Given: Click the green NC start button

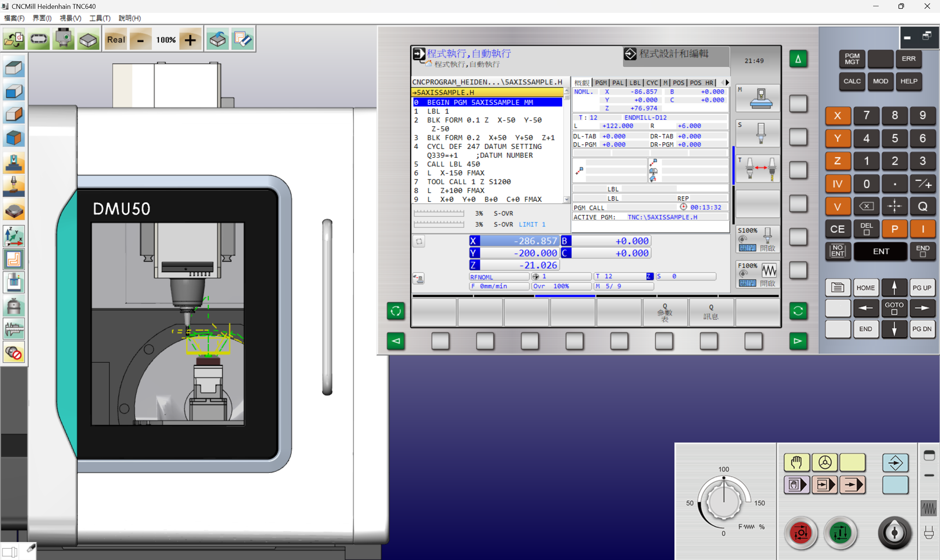Looking at the screenshot, I should pos(840,532).
